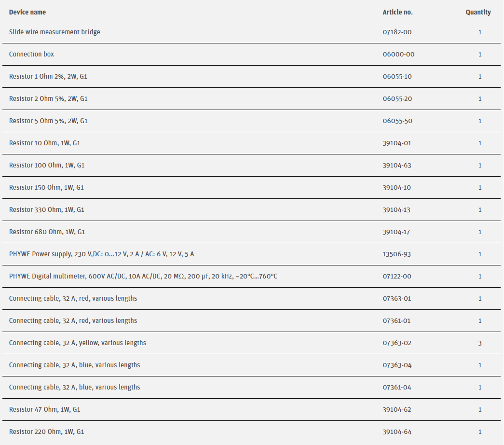Select the Connection box device name

[x=31, y=54]
